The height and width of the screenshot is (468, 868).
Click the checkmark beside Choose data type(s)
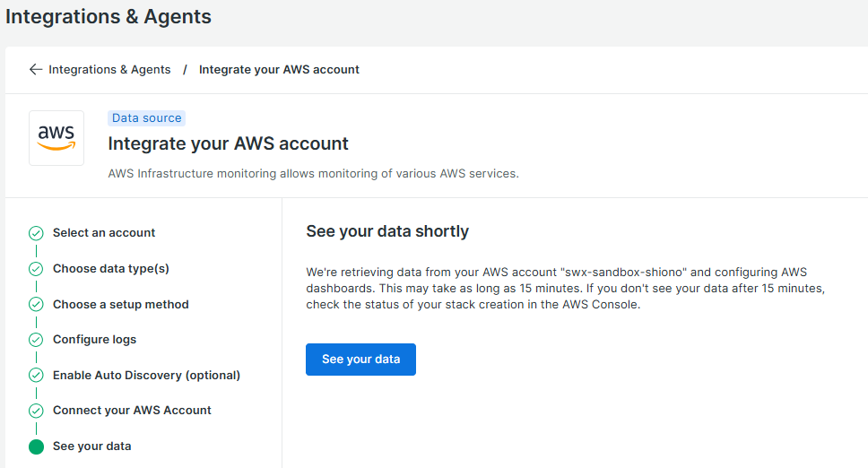(x=36, y=269)
